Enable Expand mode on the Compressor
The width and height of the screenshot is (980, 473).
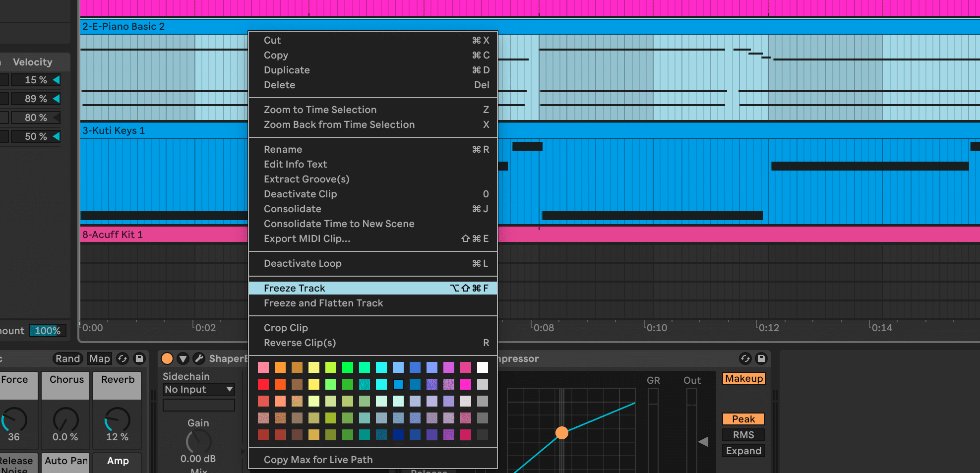pos(743,451)
